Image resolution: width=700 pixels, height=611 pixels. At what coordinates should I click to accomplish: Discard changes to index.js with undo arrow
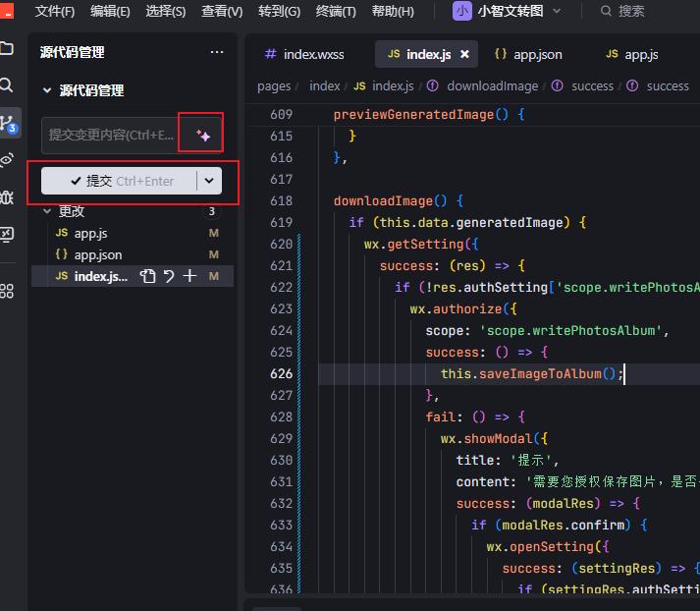click(169, 277)
